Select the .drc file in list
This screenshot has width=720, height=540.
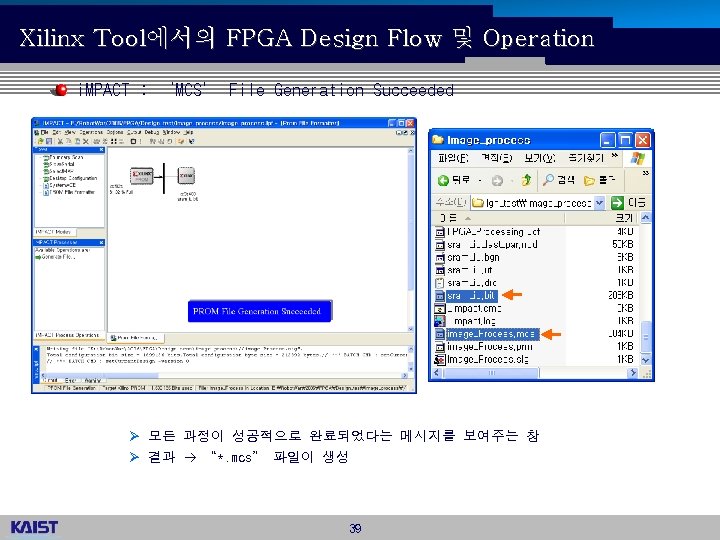pyautogui.click(x=466, y=283)
